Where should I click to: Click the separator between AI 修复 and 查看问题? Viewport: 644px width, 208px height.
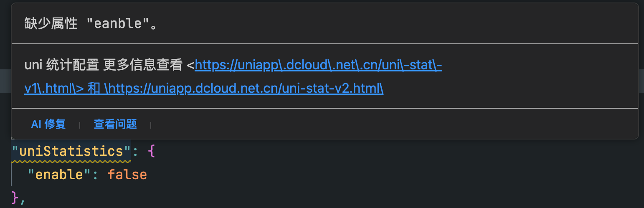(79, 124)
